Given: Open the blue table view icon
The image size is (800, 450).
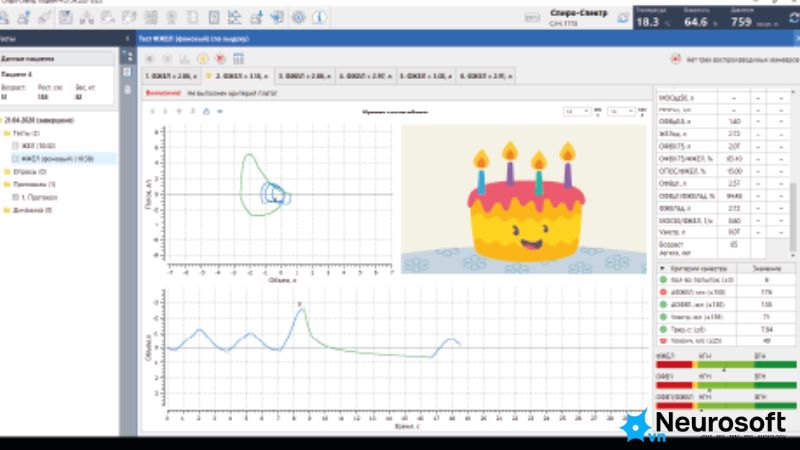Looking at the screenshot, I should coord(238,59).
